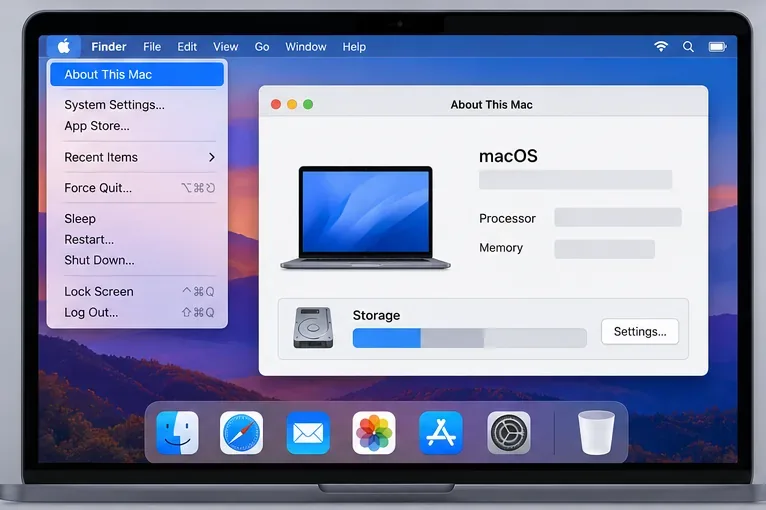The width and height of the screenshot is (766, 510).
Task: Check the battery status icon
Action: 718,47
